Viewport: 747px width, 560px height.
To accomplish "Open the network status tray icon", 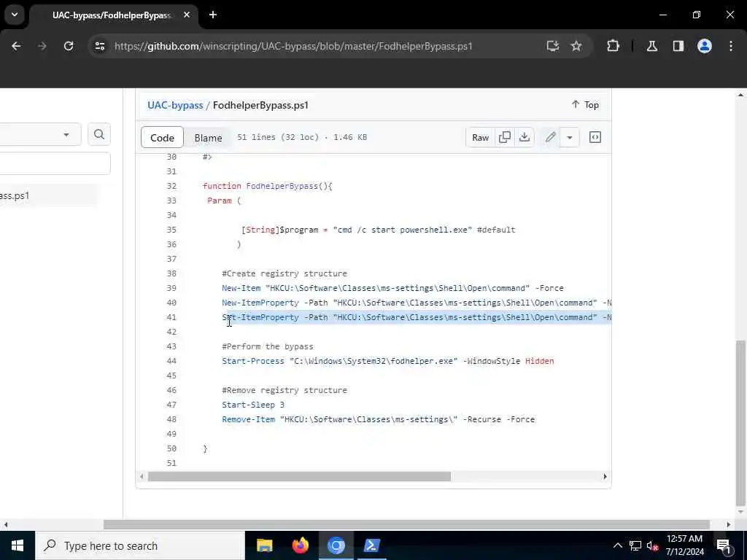I will [635, 545].
